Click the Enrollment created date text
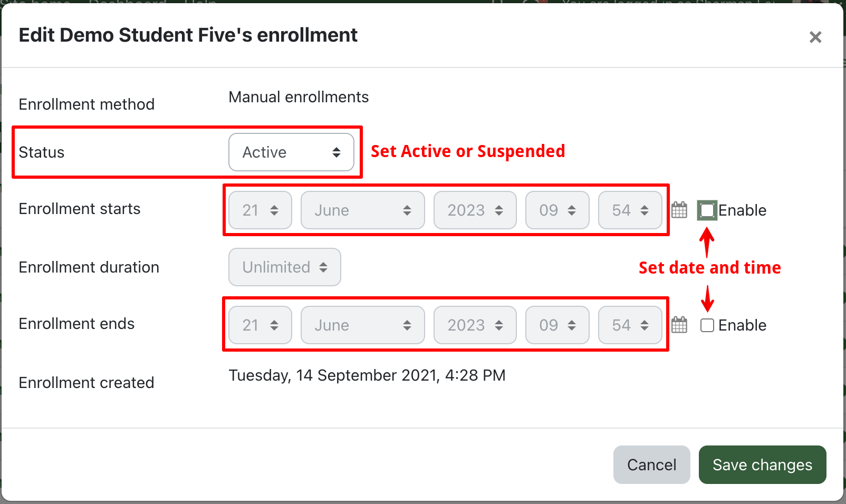The image size is (846, 504). pos(367,375)
